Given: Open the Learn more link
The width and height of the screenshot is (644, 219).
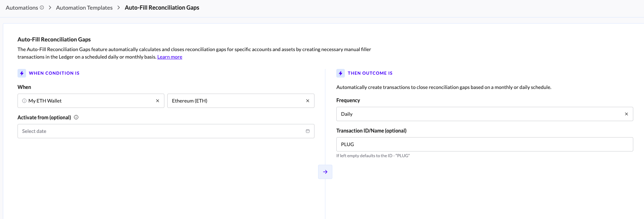Looking at the screenshot, I should point(170,57).
